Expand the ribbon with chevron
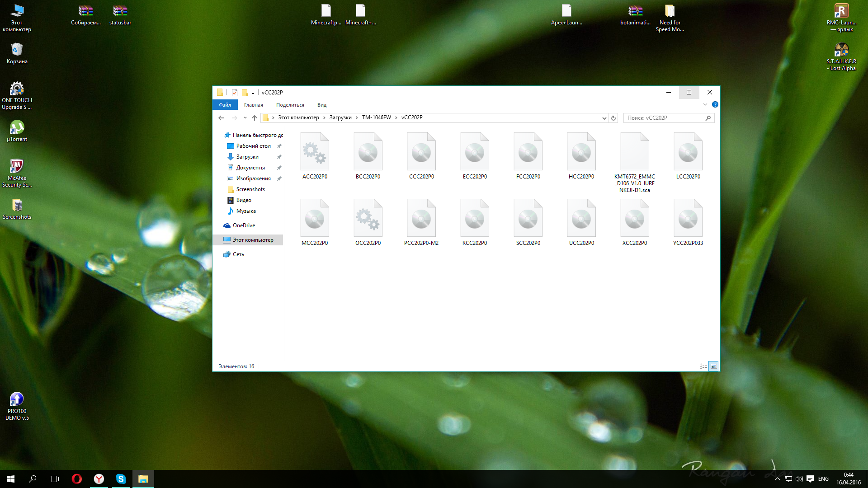This screenshot has width=868, height=488. pyautogui.click(x=705, y=104)
